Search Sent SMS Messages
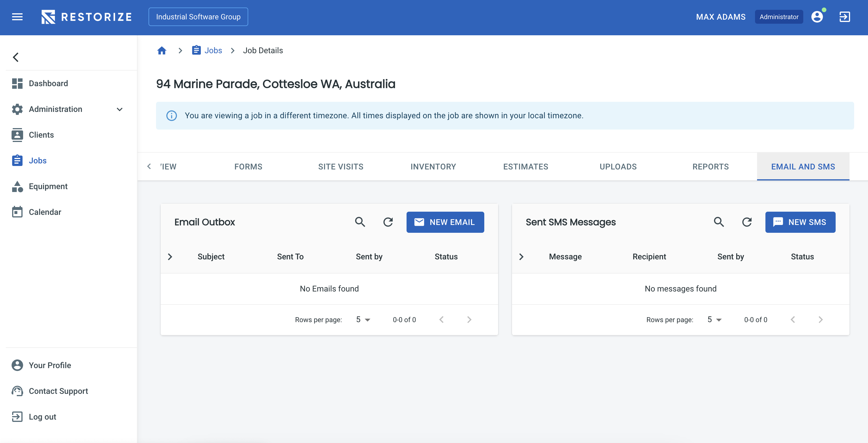This screenshot has height=443, width=868. point(719,222)
